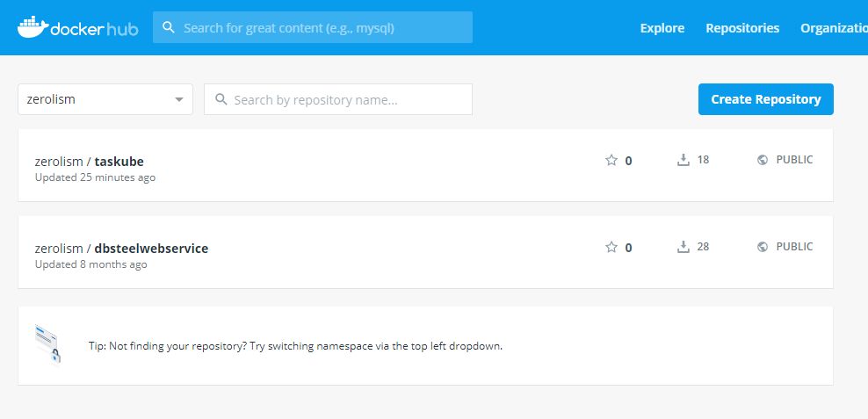This screenshot has width=868, height=419.
Task: Click the lock illustration beside the tip
Action: [x=48, y=345]
